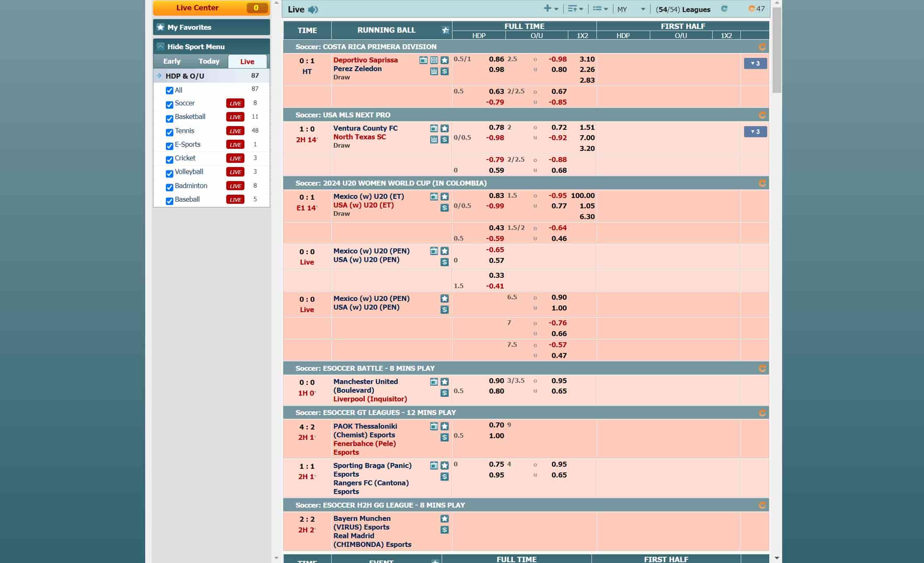924x563 pixels.
Task: Expand more markets for Ventura County FC match
Action: coord(755,132)
